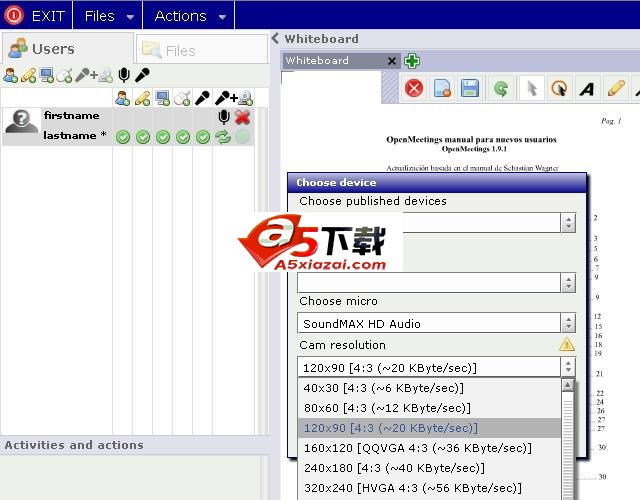Click the EXIT button

coord(36,16)
